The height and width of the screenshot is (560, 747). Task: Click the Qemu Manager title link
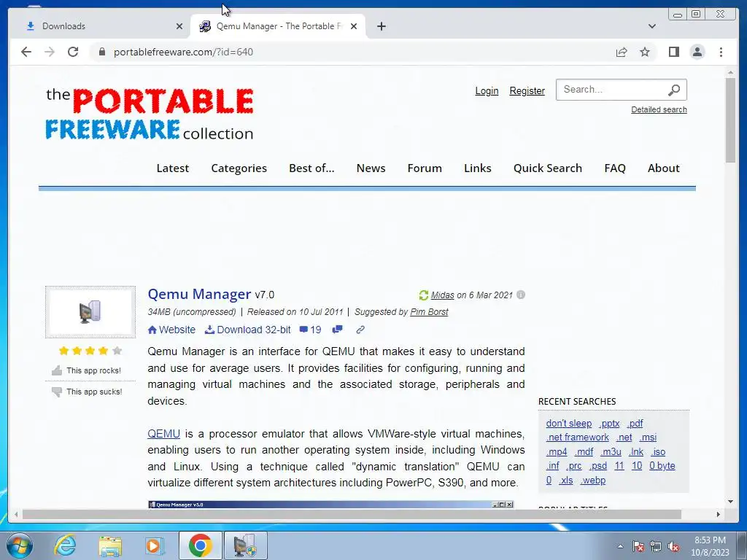tap(199, 295)
